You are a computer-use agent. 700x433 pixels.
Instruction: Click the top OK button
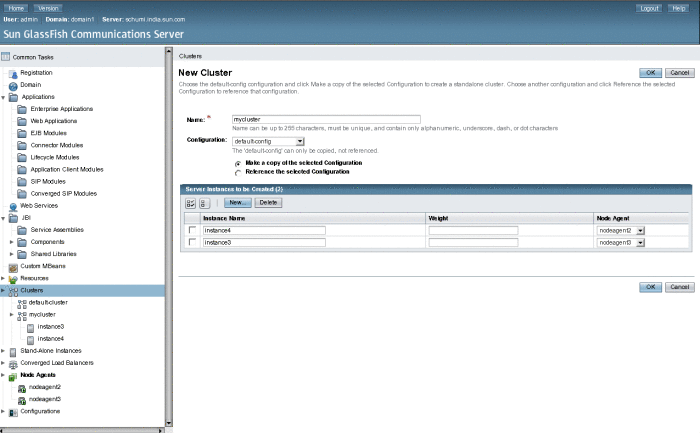[650, 73]
